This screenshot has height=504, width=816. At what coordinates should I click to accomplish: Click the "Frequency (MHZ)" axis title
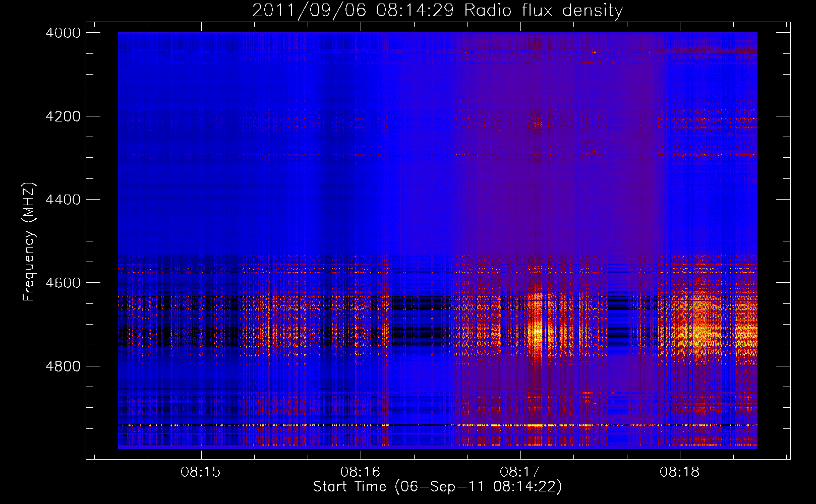(x=29, y=242)
